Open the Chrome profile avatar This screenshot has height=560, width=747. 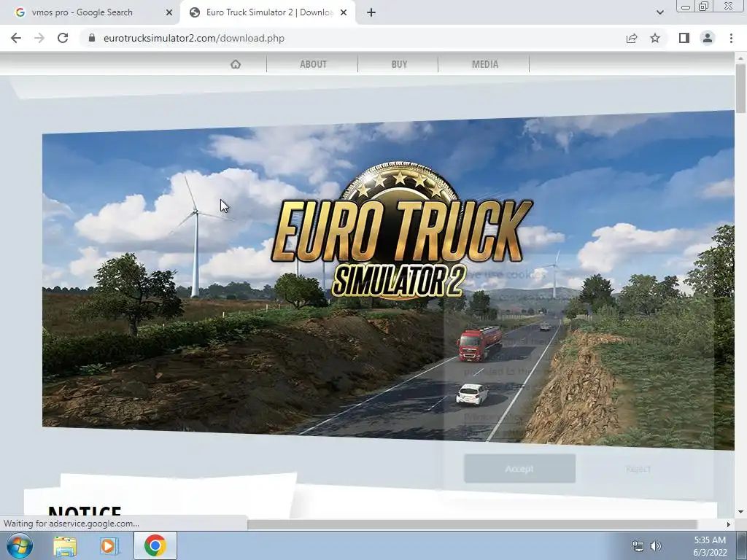pyautogui.click(x=708, y=38)
